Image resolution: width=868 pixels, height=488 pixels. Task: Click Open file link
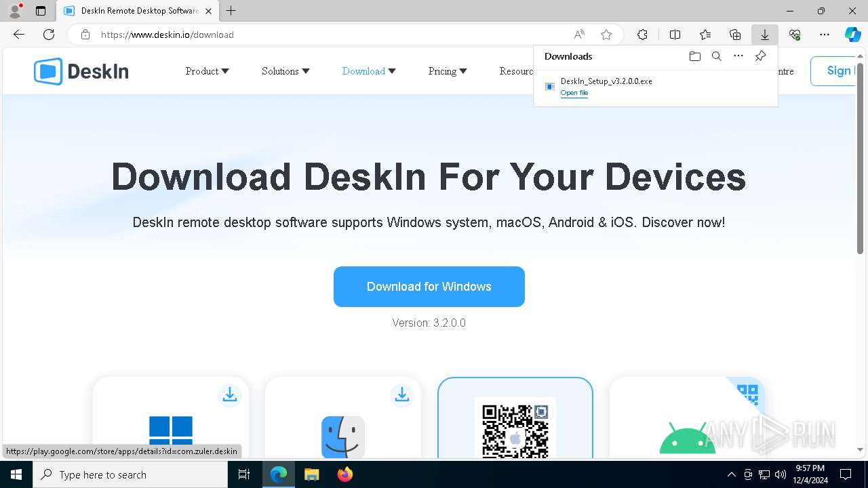tap(574, 93)
